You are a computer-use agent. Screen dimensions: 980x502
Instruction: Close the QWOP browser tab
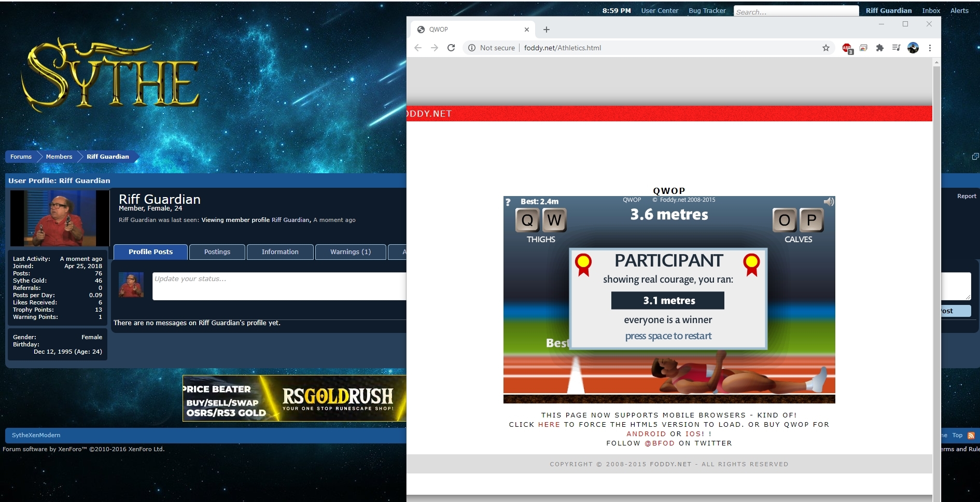[x=527, y=30]
